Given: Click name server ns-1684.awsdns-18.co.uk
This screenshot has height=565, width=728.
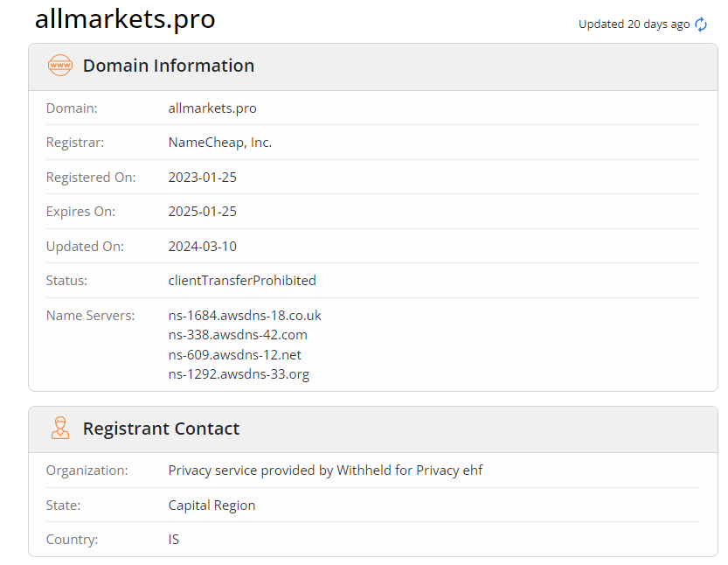Looking at the screenshot, I should click(245, 316).
